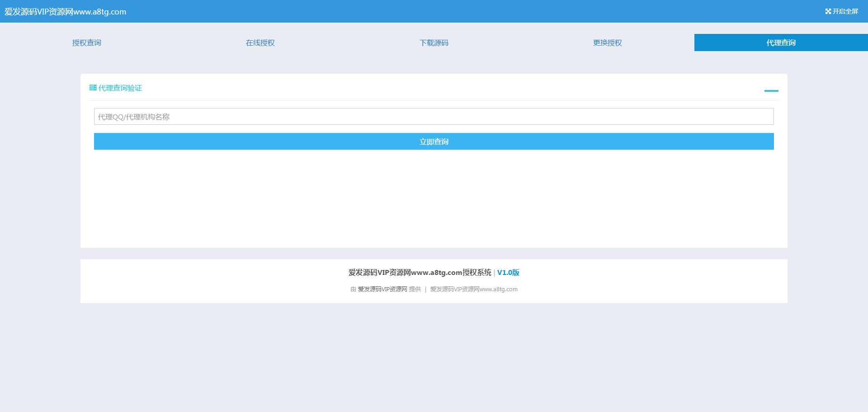Switch to the 在线授权 tab
868x412 pixels.
tap(260, 43)
